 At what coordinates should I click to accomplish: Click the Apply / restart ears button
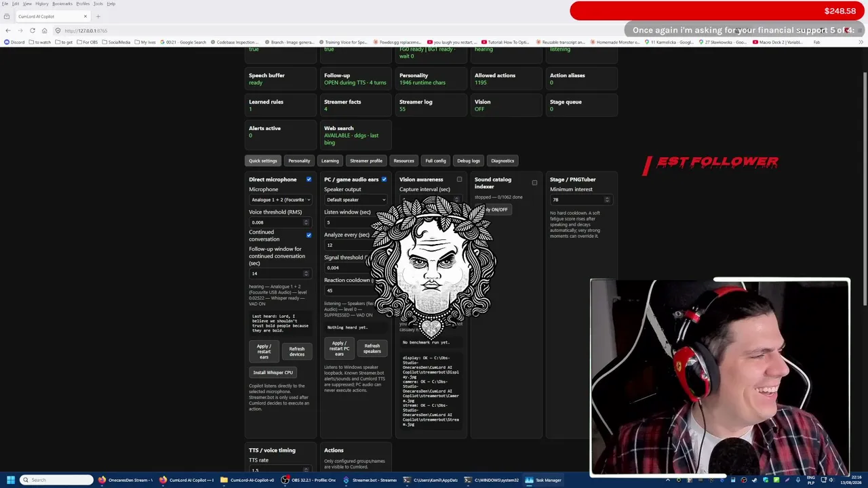pos(264,351)
